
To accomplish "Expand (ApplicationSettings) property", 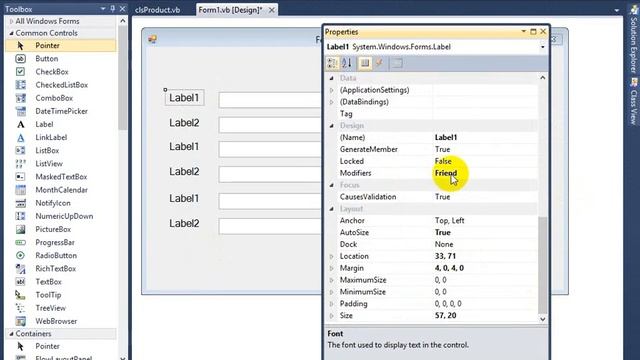I will (x=331, y=90).
